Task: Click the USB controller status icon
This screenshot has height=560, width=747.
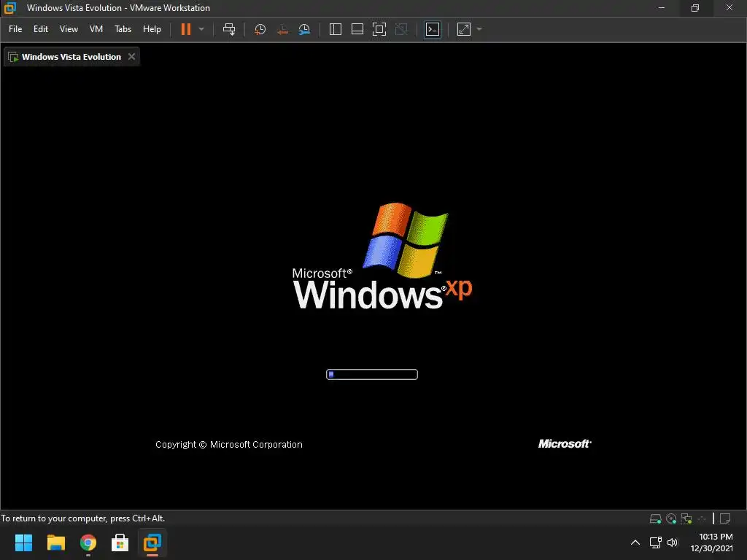Action: coord(702,518)
